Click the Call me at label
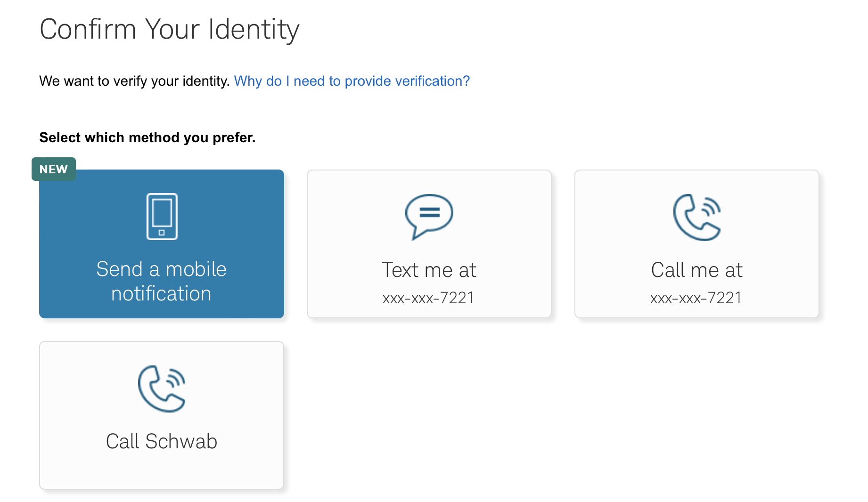This screenshot has width=868, height=502. pos(696,270)
